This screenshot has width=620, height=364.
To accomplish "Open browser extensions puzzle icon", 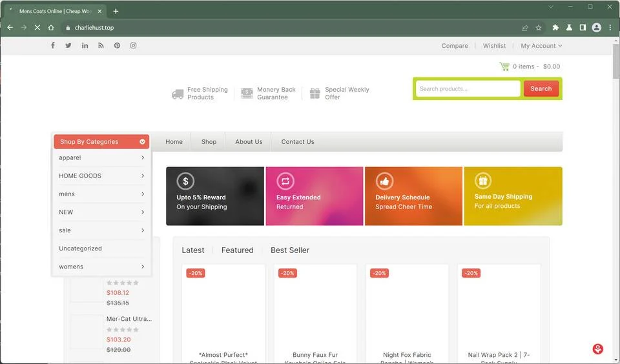I will (x=555, y=28).
